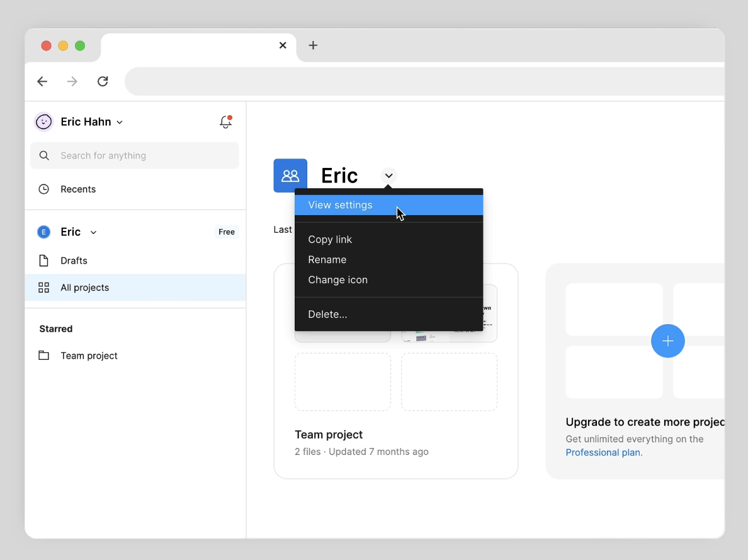The image size is (748, 560).
Task: Choose Copy link in the context menu
Action: (x=330, y=240)
